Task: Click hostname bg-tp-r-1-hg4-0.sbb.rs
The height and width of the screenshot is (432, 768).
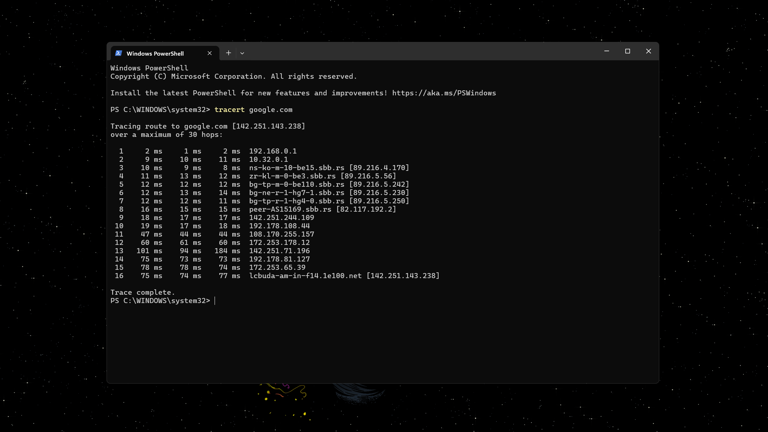Action: (x=297, y=201)
